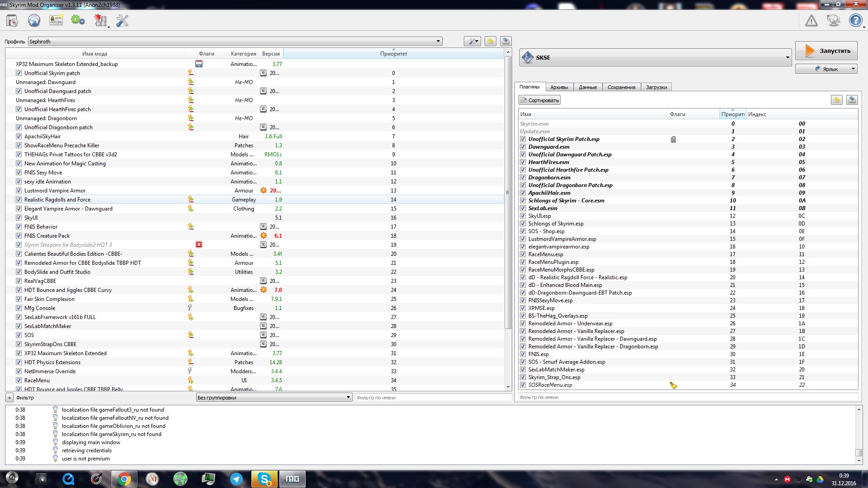Click the flag icon on SOSRaceMenu.esp
Image resolution: width=868 pixels, height=488 pixels.
[x=674, y=385]
